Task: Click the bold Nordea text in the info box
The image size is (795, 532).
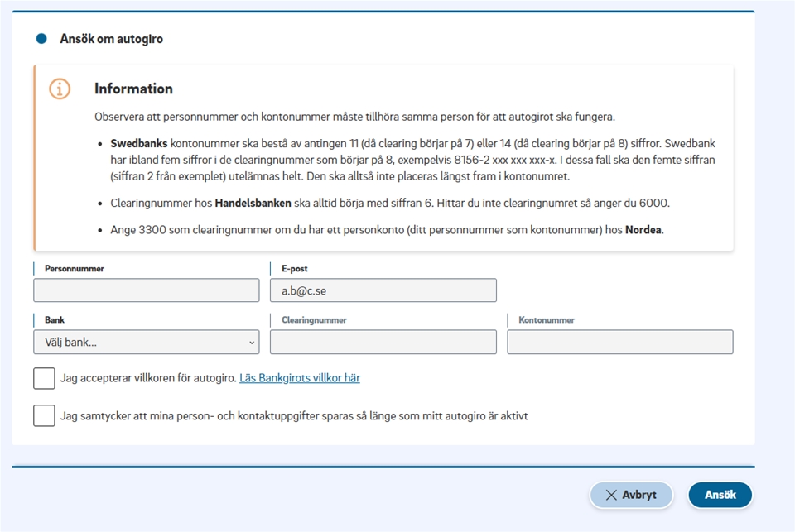Action: (643, 230)
